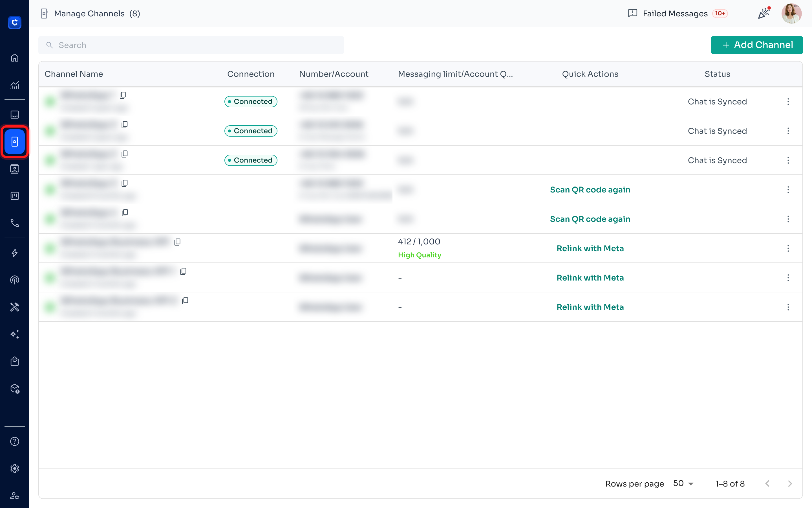Open the phone calls icon in sidebar

pyautogui.click(x=14, y=223)
